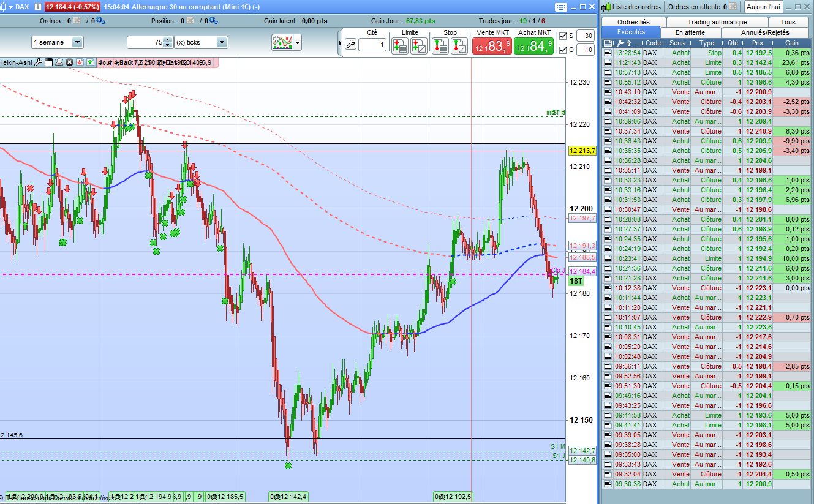This screenshot has height=504, width=814.
Task: Open Heikin-Ashi wrench settings icon
Action: pos(39,62)
